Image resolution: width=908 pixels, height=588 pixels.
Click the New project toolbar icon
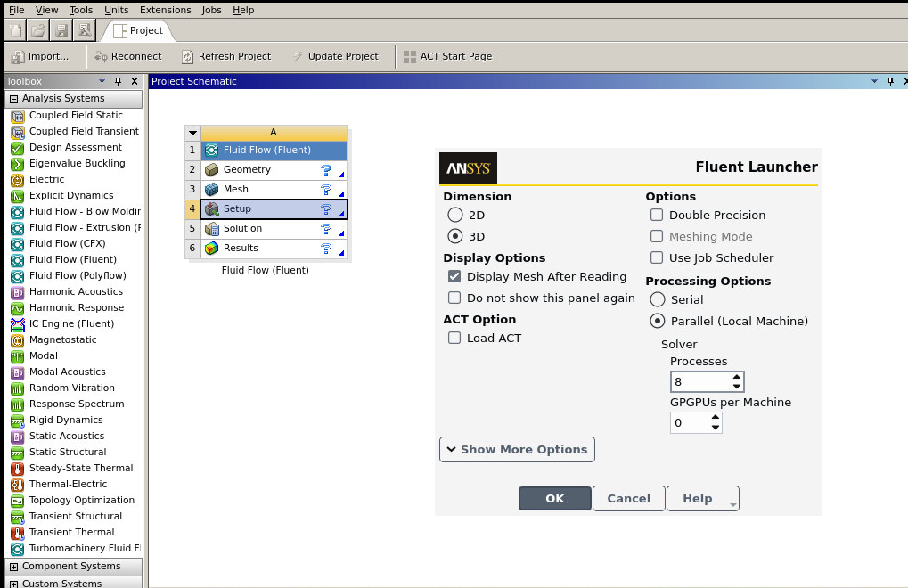tap(16, 30)
